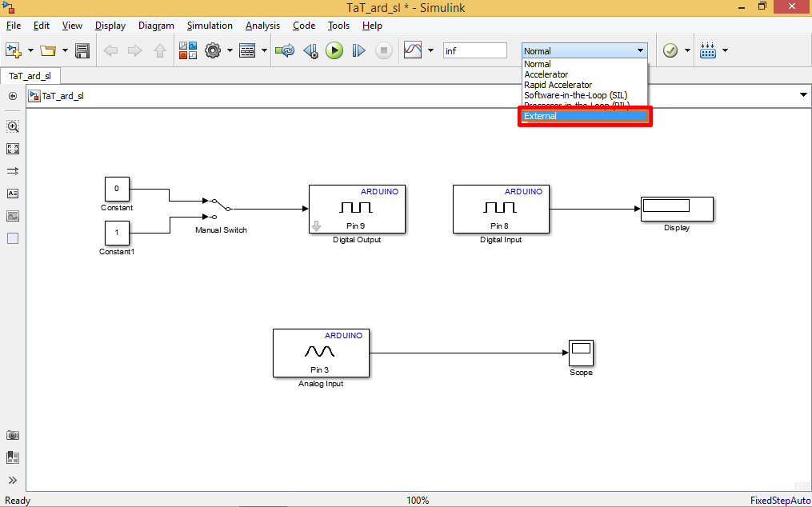
Task: Select the TaT_ard_sl model tab
Action: [30, 76]
